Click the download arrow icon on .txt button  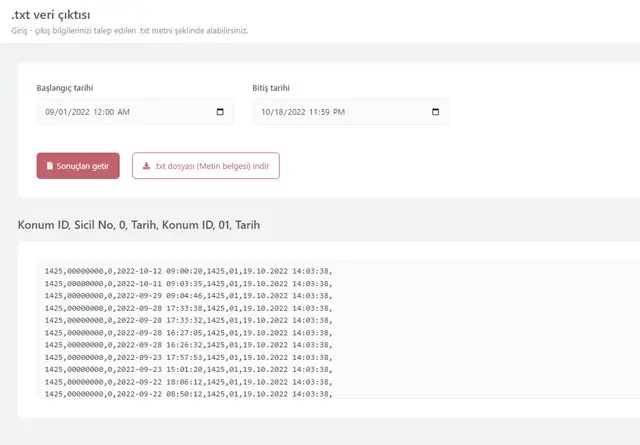[x=147, y=166]
